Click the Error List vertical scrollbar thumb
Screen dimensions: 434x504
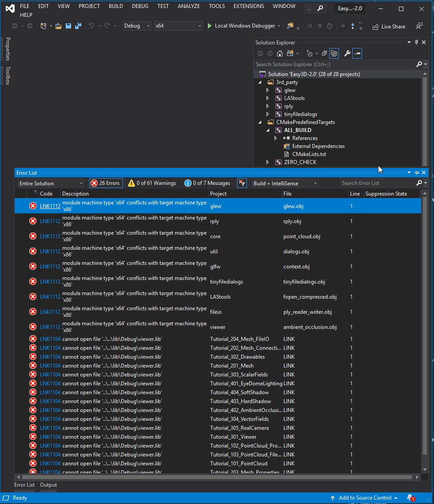425,326
